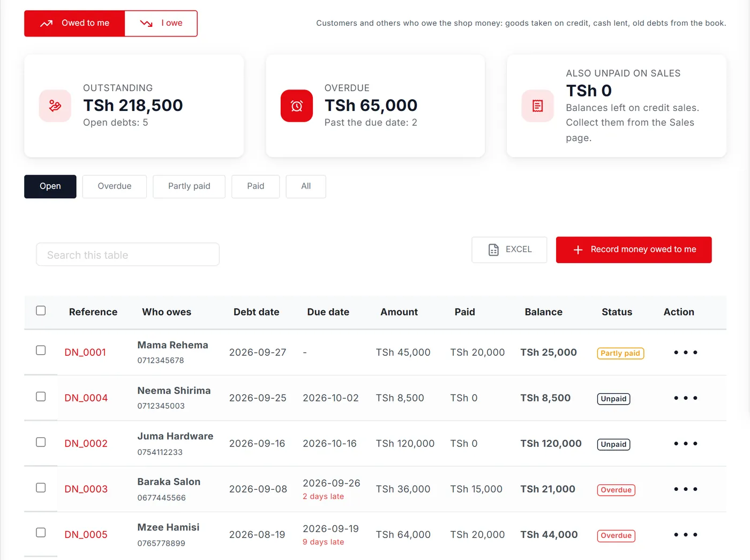Sort by the Balance column header
This screenshot has width=750, height=560.
tap(544, 312)
